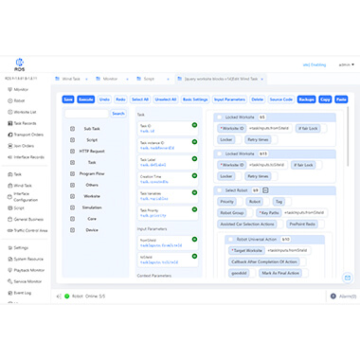360x360 pixels.
Task: Switch to the Wind Task tab
Action: tap(71, 79)
